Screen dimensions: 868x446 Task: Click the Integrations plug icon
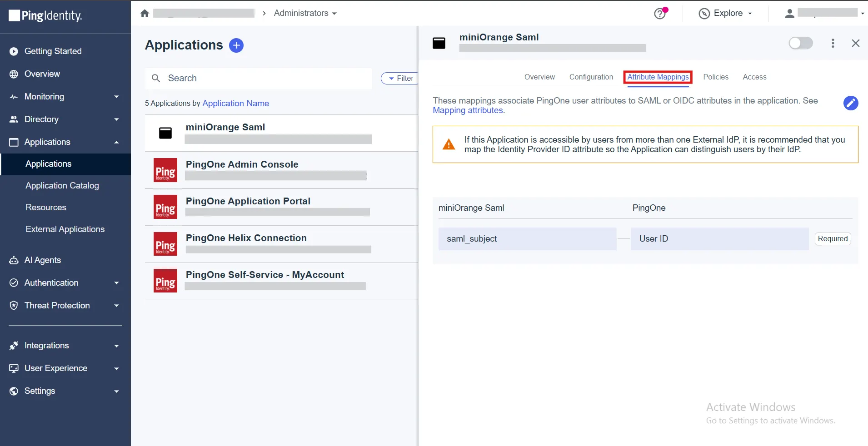[x=14, y=346]
